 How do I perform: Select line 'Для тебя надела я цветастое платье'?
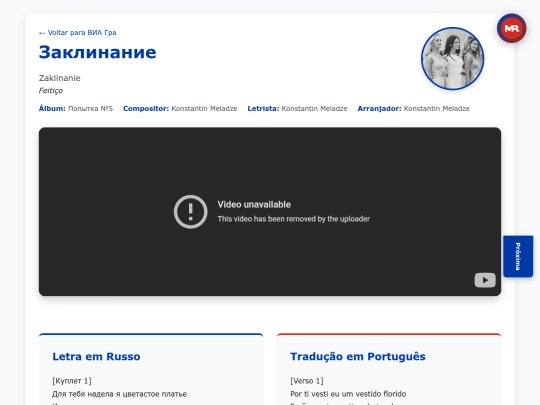(x=120, y=394)
